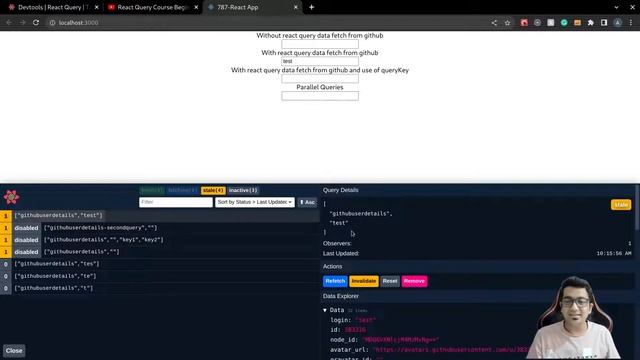Click the avatar_url value
The height and width of the screenshot is (360, 640).
pos(450,350)
